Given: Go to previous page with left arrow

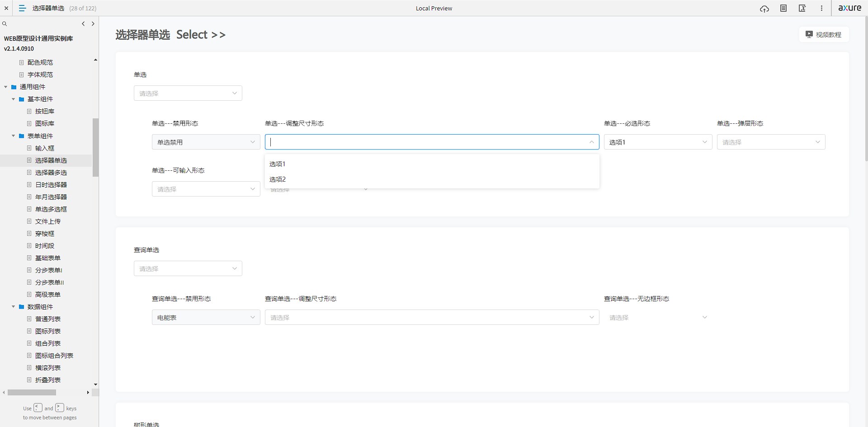Looking at the screenshot, I should [x=83, y=24].
